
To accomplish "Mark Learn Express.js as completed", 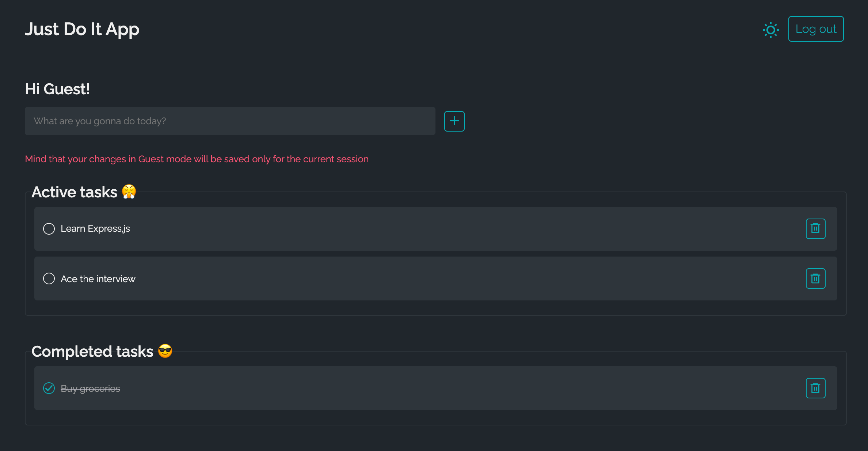I will coord(49,229).
